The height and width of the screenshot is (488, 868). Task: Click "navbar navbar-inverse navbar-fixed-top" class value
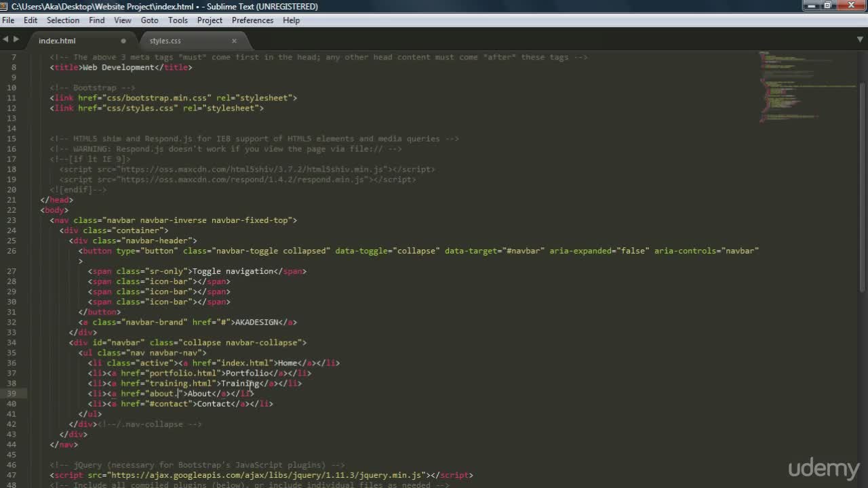coord(197,220)
